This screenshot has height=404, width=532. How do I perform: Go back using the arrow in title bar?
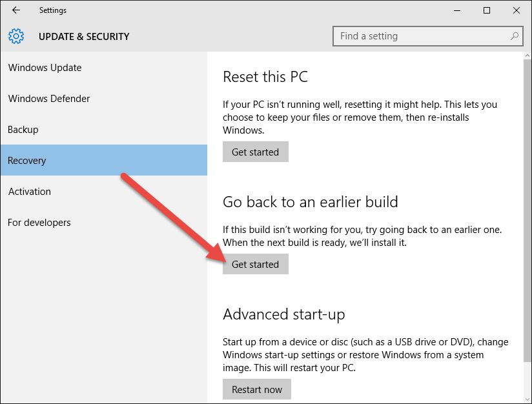[x=16, y=10]
